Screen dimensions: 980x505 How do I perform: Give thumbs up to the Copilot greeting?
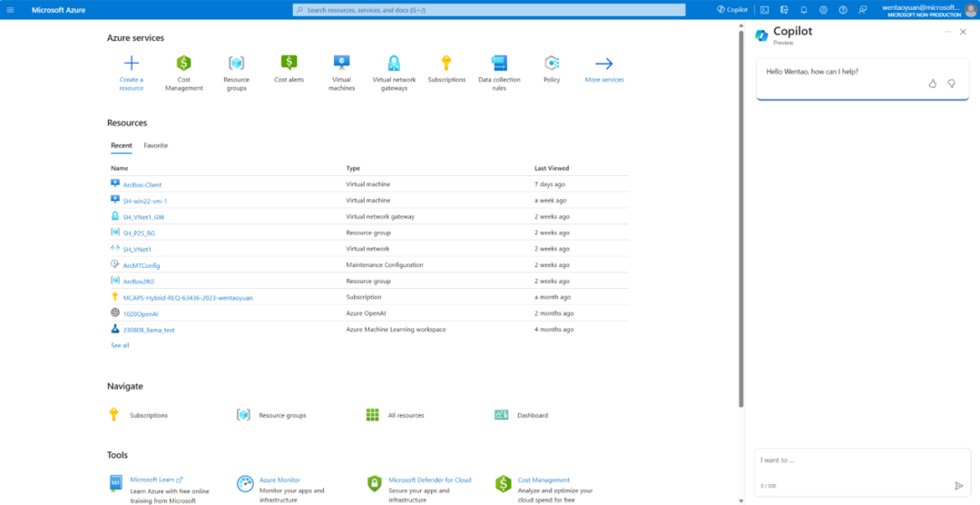[933, 84]
